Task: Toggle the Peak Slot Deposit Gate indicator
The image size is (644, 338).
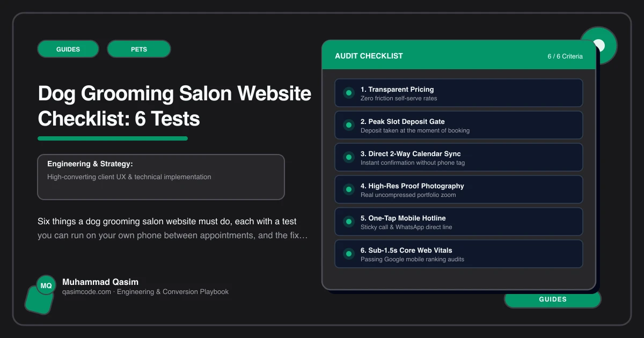Action: click(348, 125)
